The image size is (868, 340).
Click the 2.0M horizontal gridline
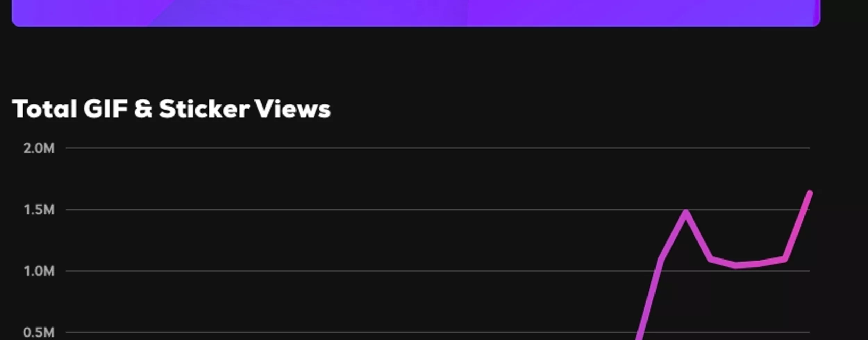pos(347,148)
